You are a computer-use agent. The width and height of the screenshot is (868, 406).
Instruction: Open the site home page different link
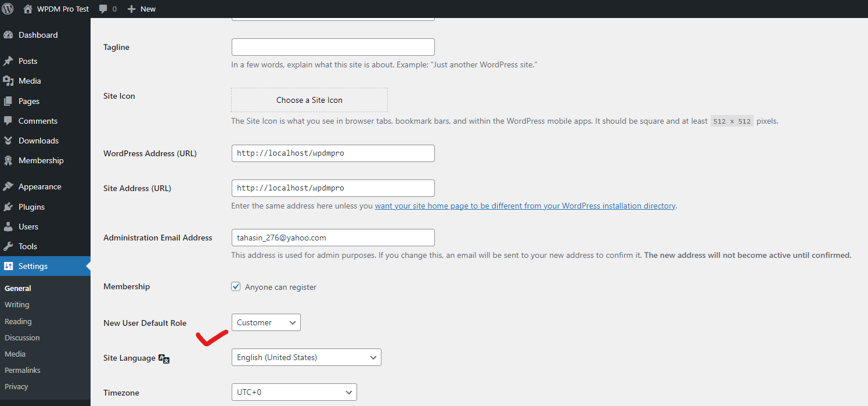coord(525,206)
